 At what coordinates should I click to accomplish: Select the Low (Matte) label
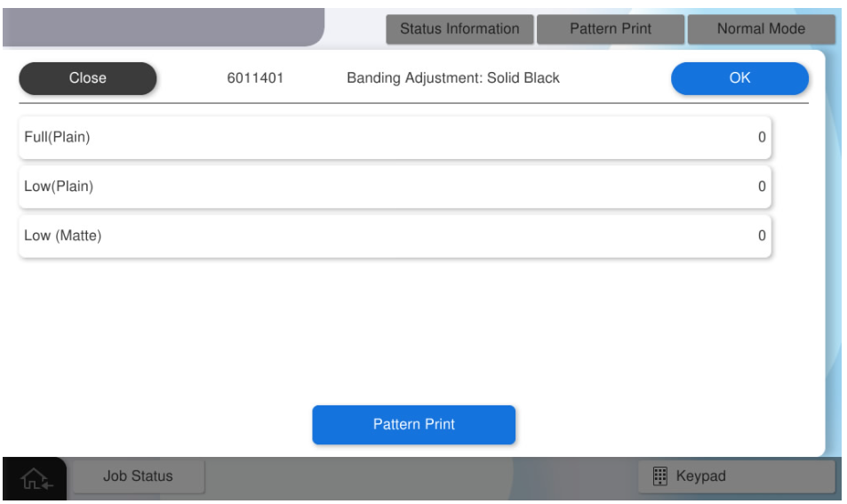[x=63, y=236]
